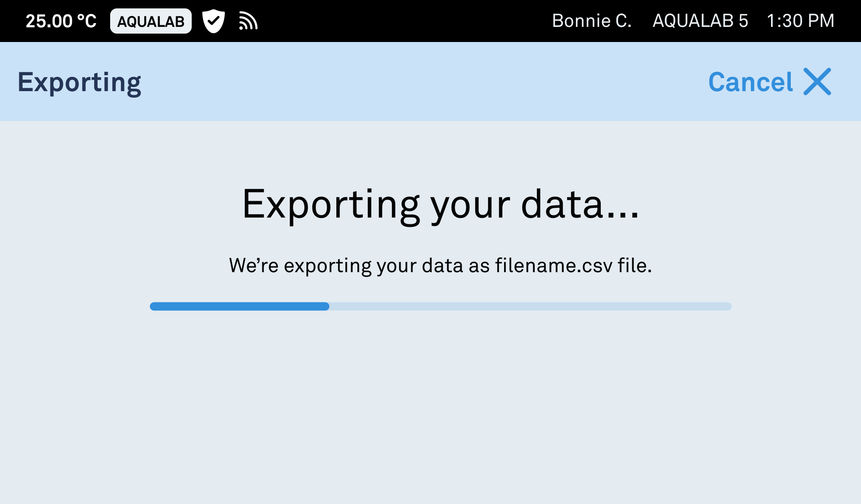Screen dimensions: 861x504
Task: Click the user name Bonnie C.
Action: (x=592, y=21)
